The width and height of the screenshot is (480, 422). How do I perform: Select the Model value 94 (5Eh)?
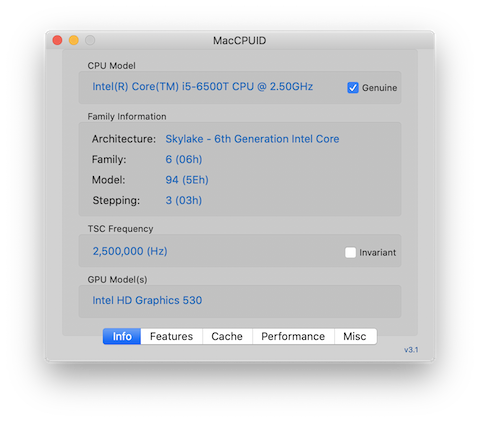(187, 180)
